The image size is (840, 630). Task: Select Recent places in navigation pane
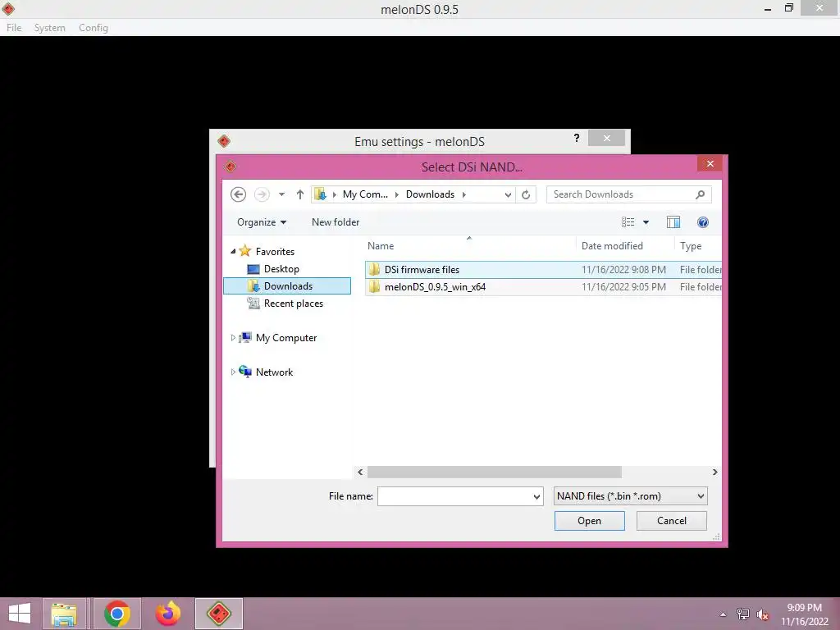click(293, 304)
